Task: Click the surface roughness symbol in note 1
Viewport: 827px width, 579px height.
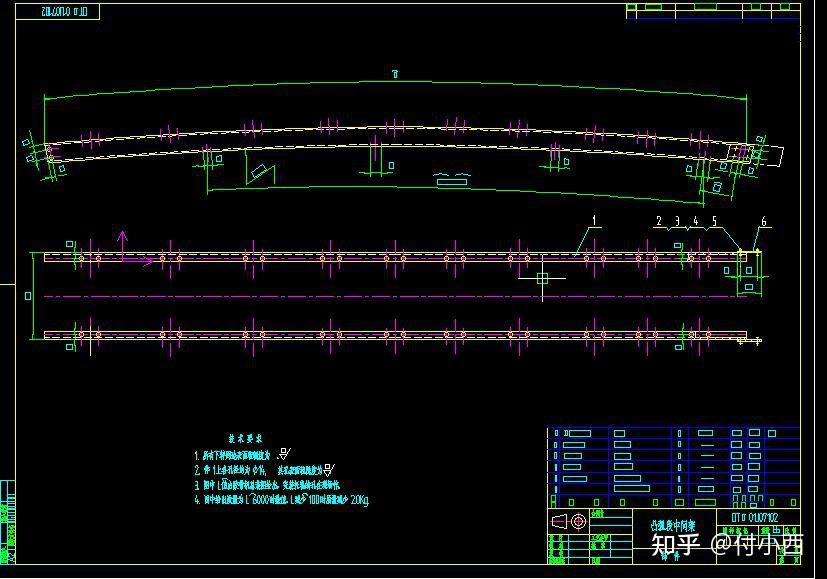Action: (x=282, y=453)
